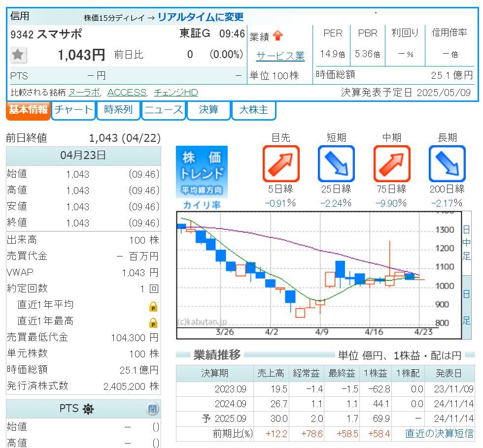Click the 目先 5日線 trend arrow icon
483x448 pixels.
[280, 164]
